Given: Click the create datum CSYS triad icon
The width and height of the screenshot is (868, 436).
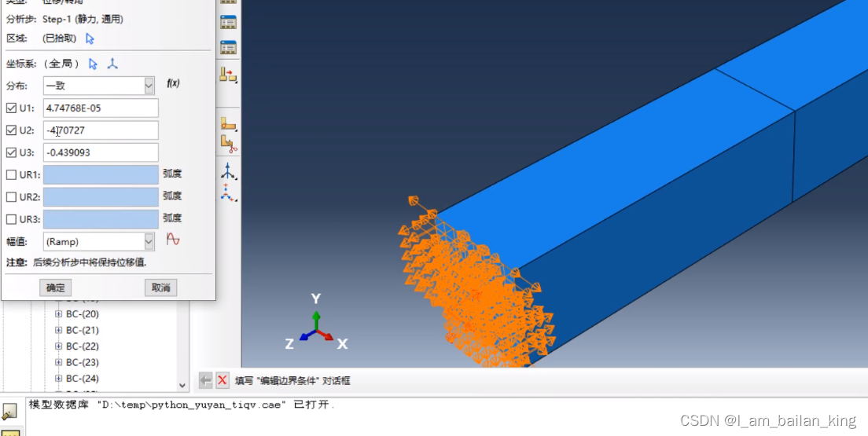Looking at the screenshot, I should click(112, 64).
